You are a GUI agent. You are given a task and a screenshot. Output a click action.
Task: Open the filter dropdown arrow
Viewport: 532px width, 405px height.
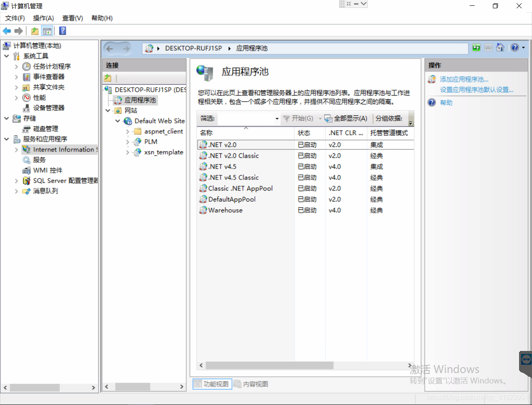click(x=277, y=119)
